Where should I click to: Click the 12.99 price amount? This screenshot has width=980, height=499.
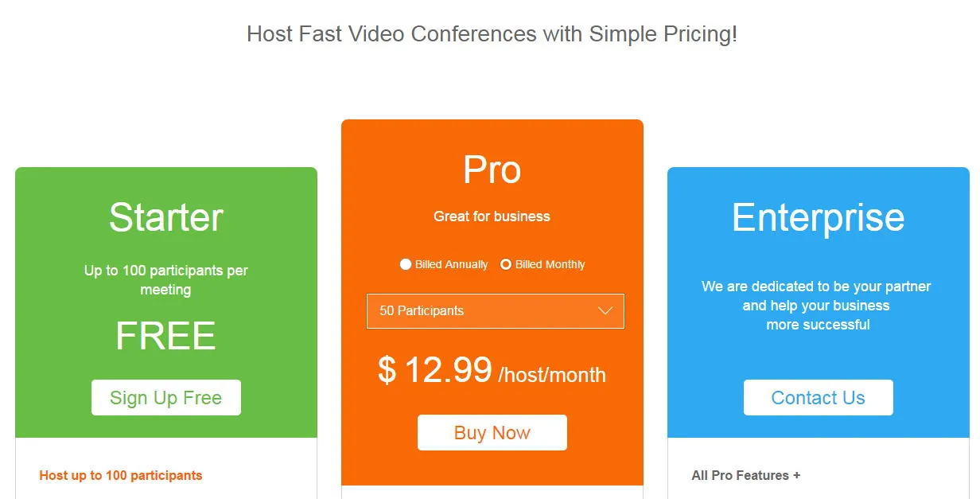click(x=449, y=370)
